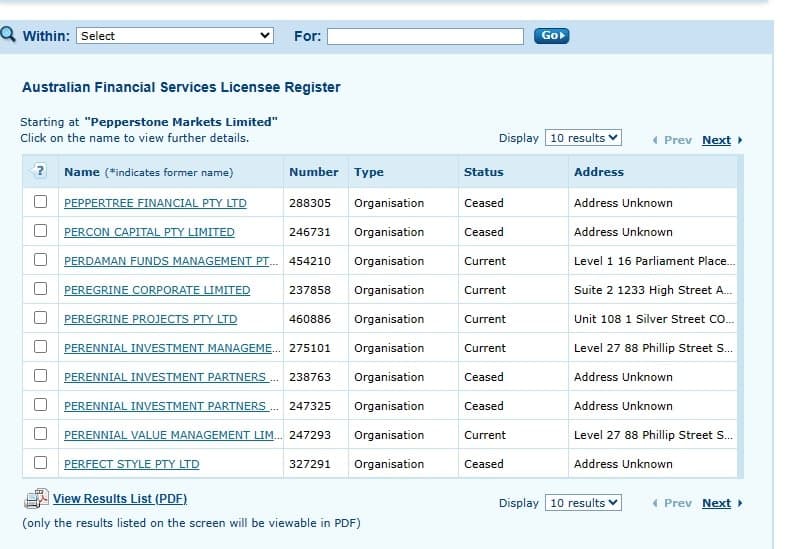Open Peregrine Projects Pty Ltd record

(150, 319)
